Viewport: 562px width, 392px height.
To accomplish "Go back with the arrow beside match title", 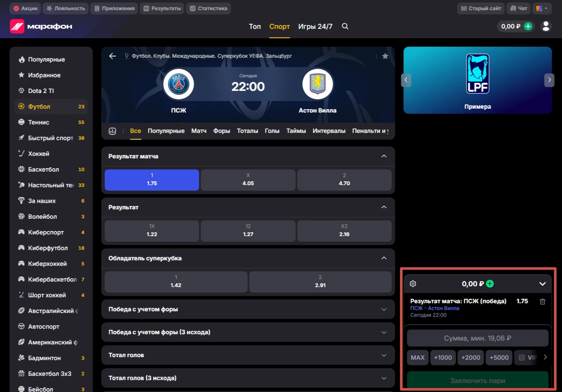I will coord(112,56).
